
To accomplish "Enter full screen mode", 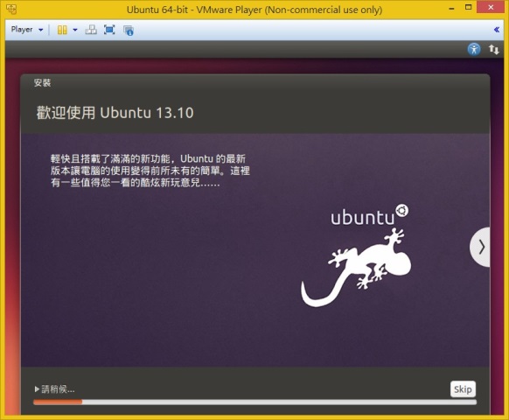I will [x=109, y=30].
